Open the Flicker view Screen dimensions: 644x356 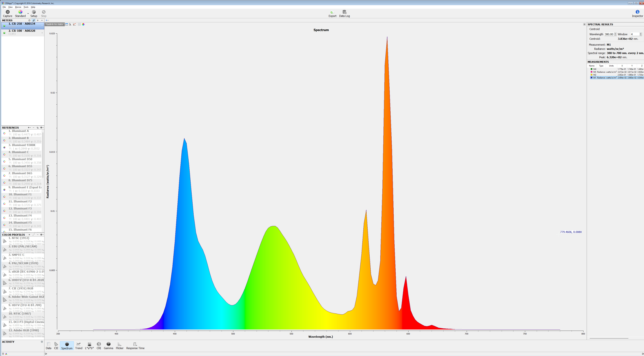[x=120, y=345]
